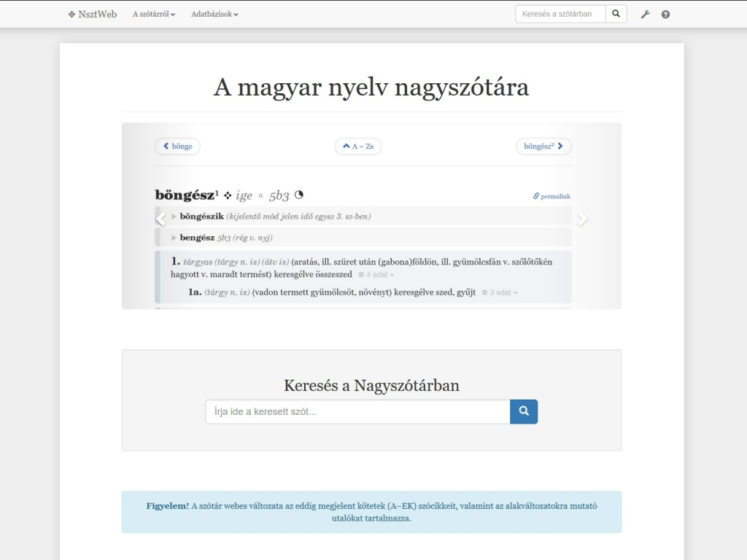Screen dimensions: 747x560
Task: Click the navbar search magnifier button
Action: [616, 14]
